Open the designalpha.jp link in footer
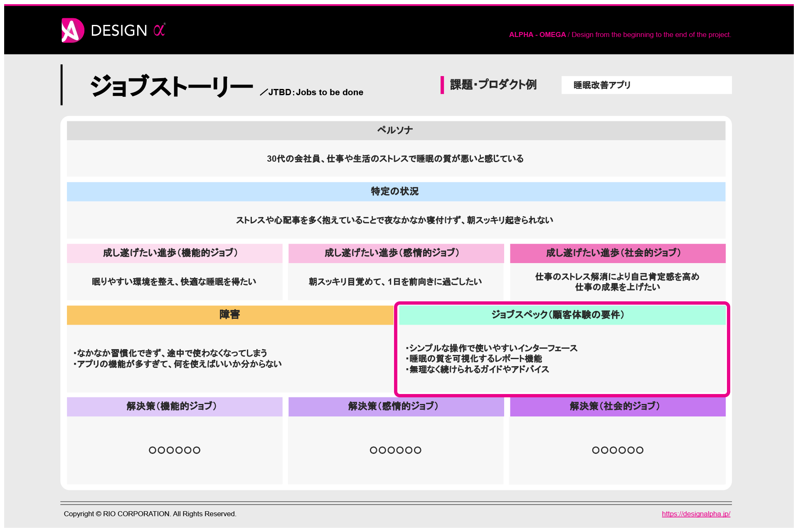 (x=696, y=514)
